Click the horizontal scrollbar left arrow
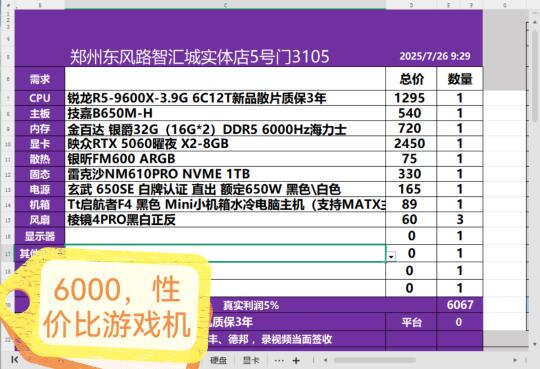The width and height of the screenshot is (540, 369). (x=325, y=360)
